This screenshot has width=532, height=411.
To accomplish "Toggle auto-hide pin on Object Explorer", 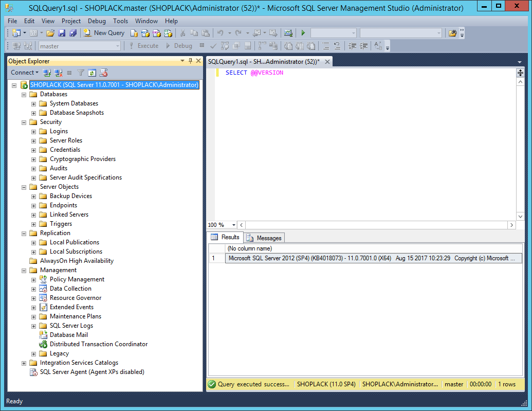I will (190, 61).
